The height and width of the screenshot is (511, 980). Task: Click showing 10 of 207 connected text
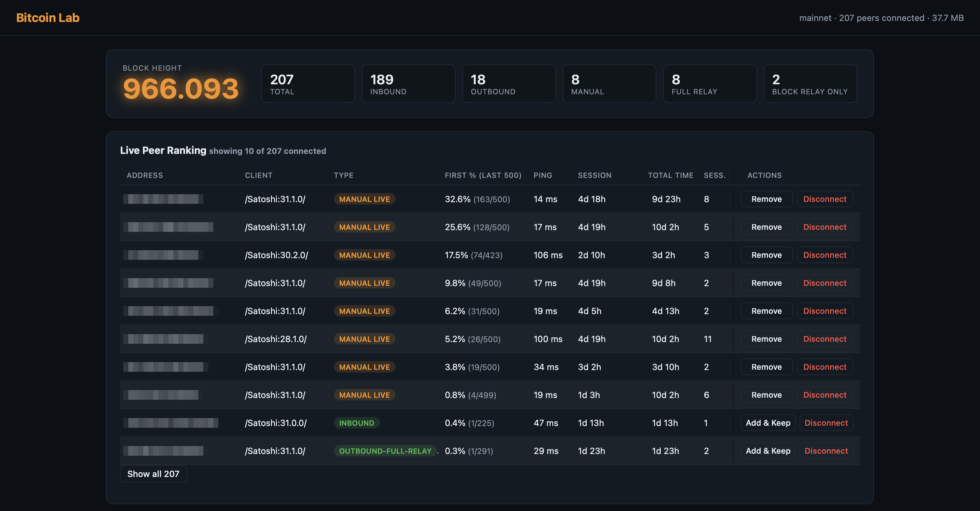(x=267, y=151)
